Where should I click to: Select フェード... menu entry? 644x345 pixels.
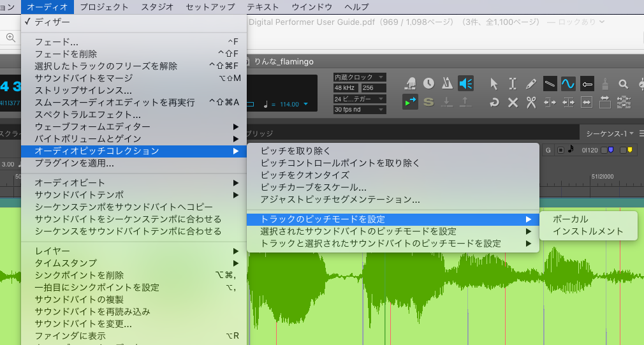pyautogui.click(x=134, y=42)
